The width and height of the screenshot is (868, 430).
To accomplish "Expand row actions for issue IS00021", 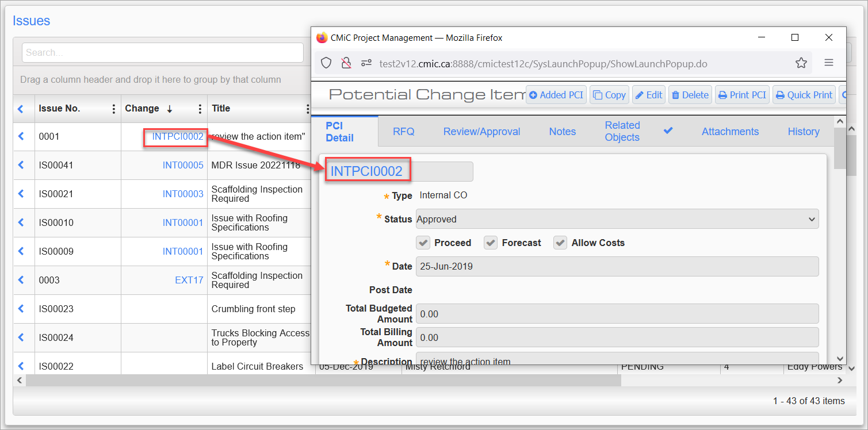I will pyautogui.click(x=21, y=194).
